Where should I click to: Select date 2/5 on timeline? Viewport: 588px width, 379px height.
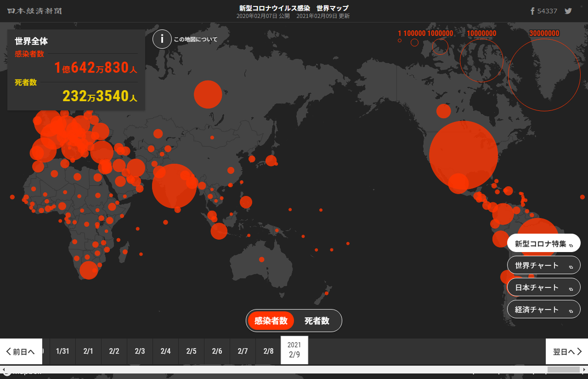click(191, 351)
